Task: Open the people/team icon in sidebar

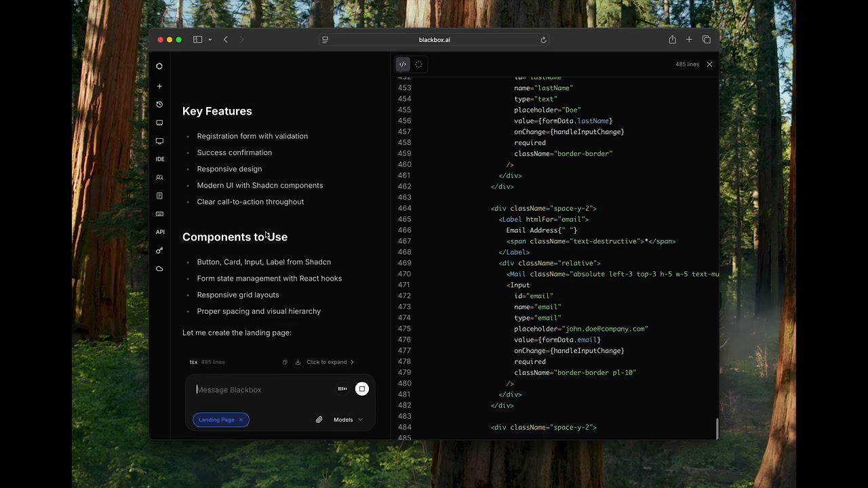Action: tap(159, 178)
